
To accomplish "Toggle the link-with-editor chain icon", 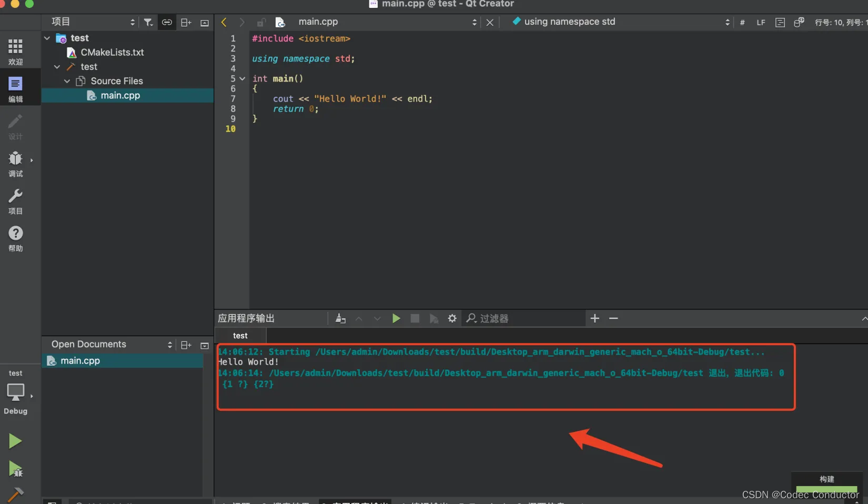I will (167, 22).
